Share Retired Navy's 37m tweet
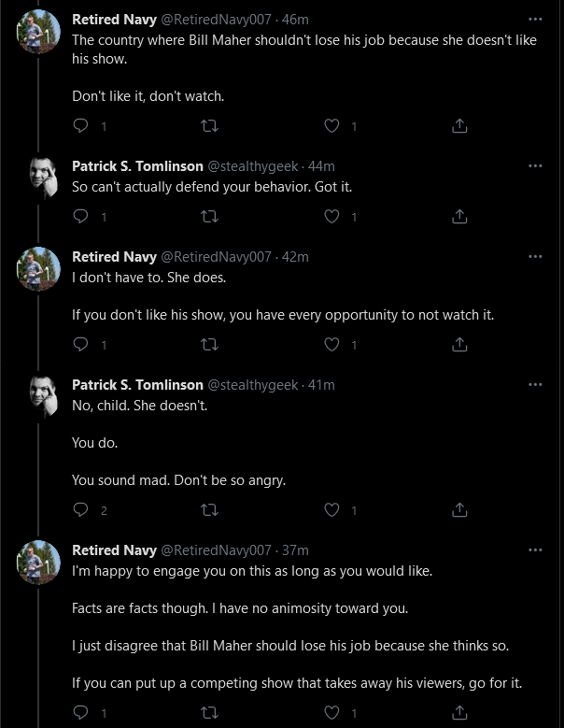Screen dimensions: 564x728 point(459,712)
